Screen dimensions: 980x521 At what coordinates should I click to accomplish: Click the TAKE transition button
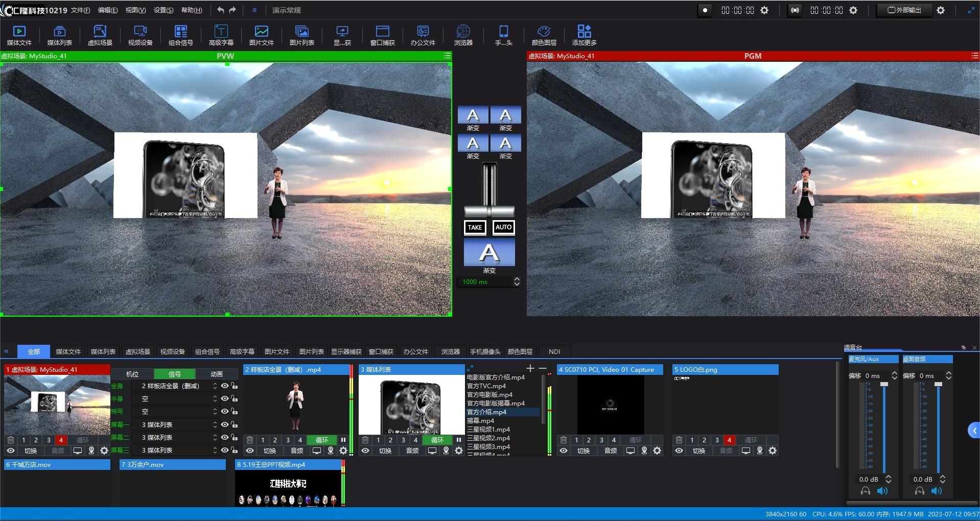pyautogui.click(x=475, y=227)
